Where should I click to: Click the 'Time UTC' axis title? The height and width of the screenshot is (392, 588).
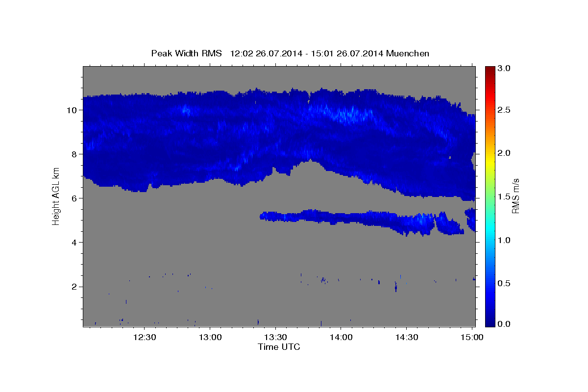279,347
